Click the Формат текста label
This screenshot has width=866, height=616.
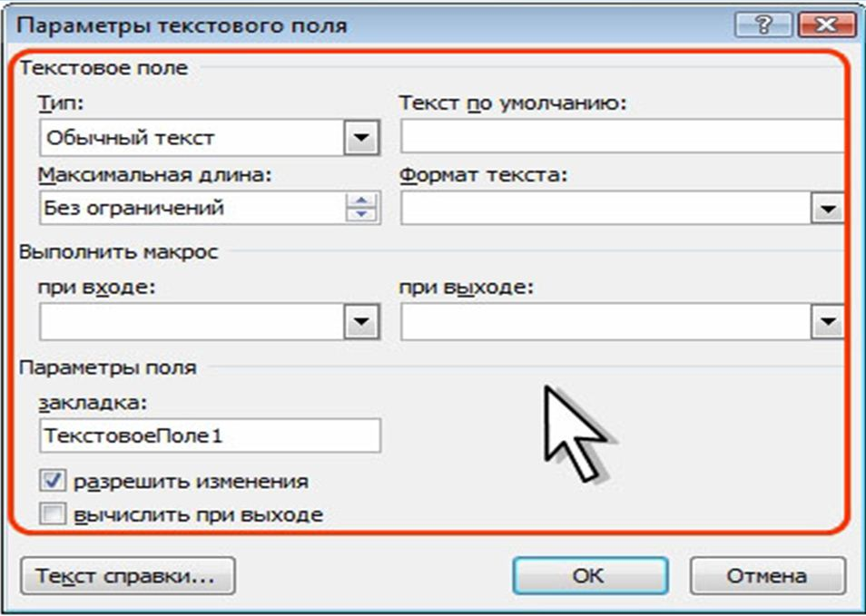click(483, 175)
